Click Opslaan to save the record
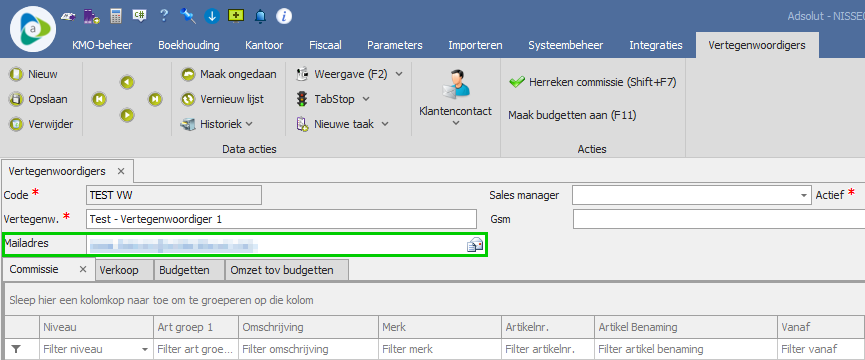 (38, 99)
